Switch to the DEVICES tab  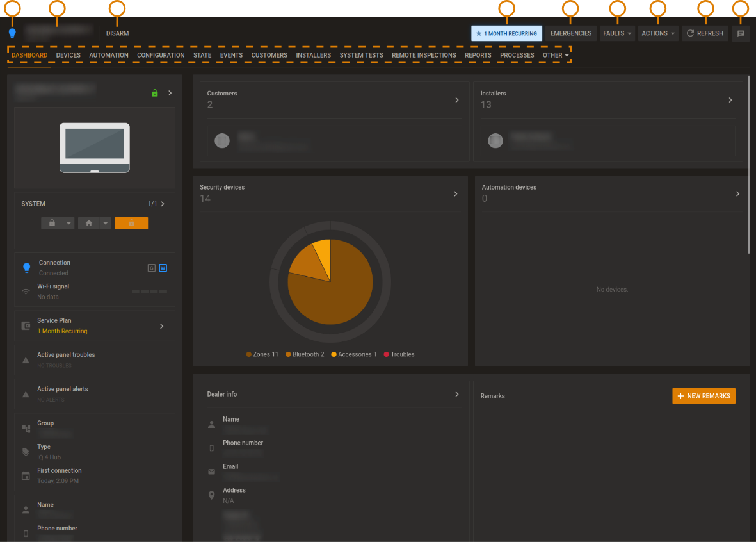pyautogui.click(x=68, y=55)
